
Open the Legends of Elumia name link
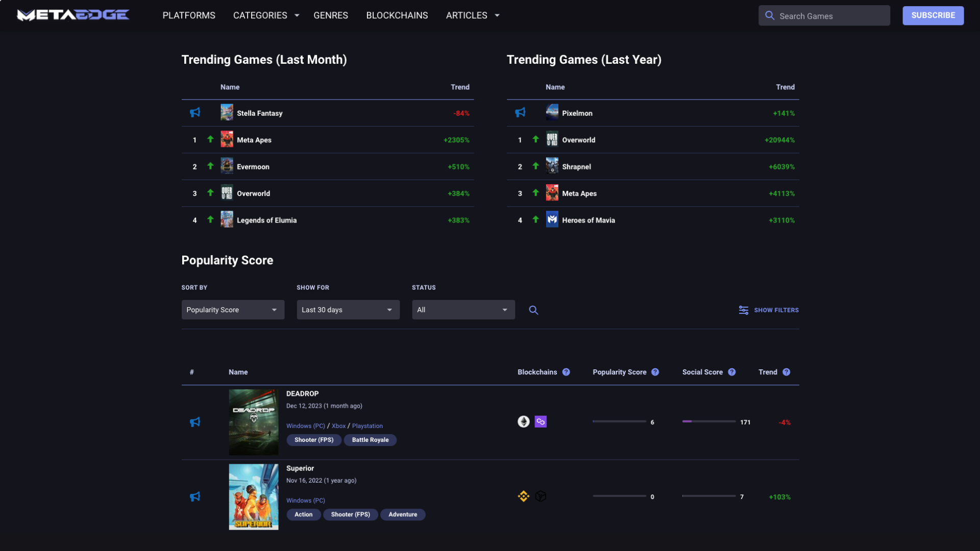(x=266, y=220)
